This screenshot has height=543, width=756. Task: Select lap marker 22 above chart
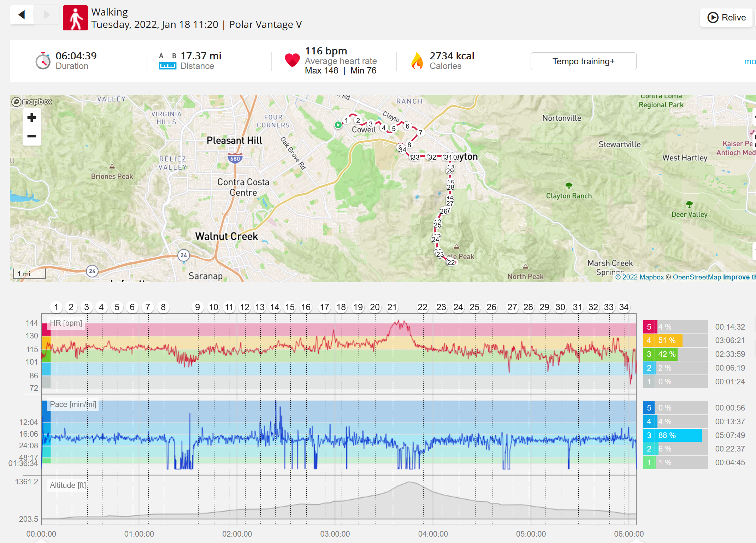coord(423,307)
